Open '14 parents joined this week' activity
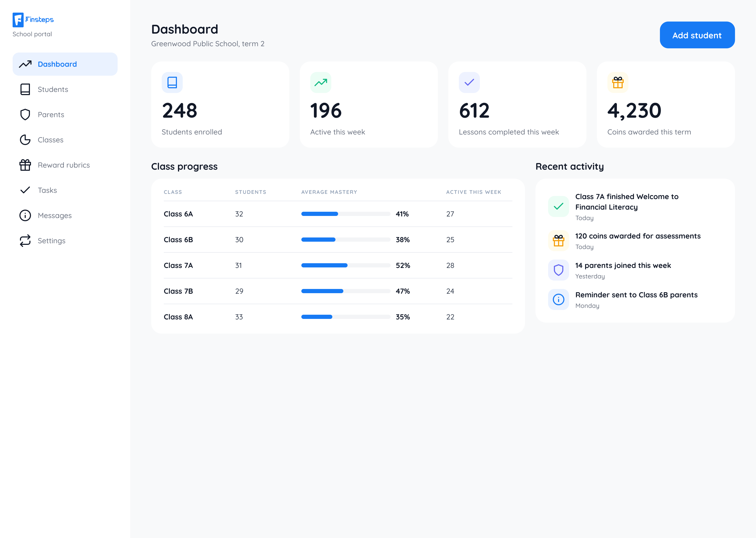Image resolution: width=756 pixels, height=538 pixels. [x=623, y=265]
